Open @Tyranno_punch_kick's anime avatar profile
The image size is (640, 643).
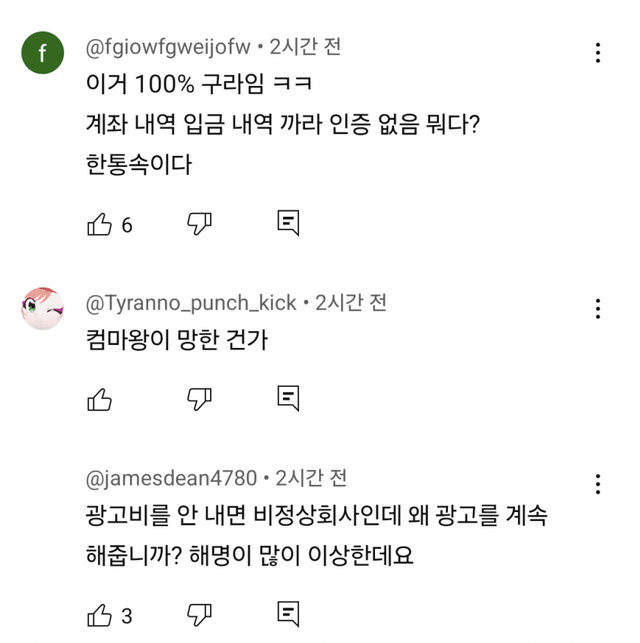pos(43,308)
